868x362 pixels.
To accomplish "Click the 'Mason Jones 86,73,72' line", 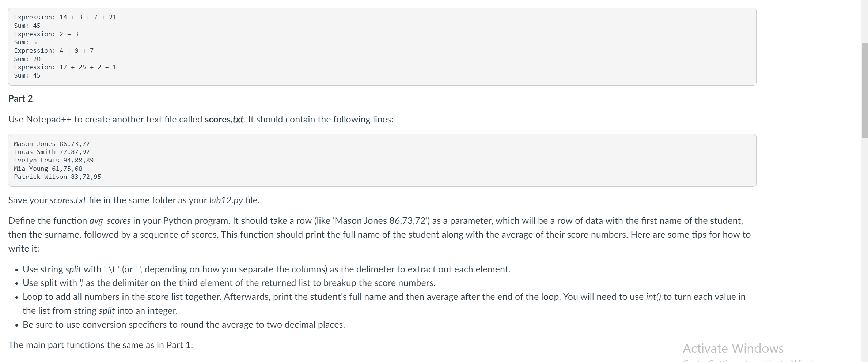I will (52, 144).
